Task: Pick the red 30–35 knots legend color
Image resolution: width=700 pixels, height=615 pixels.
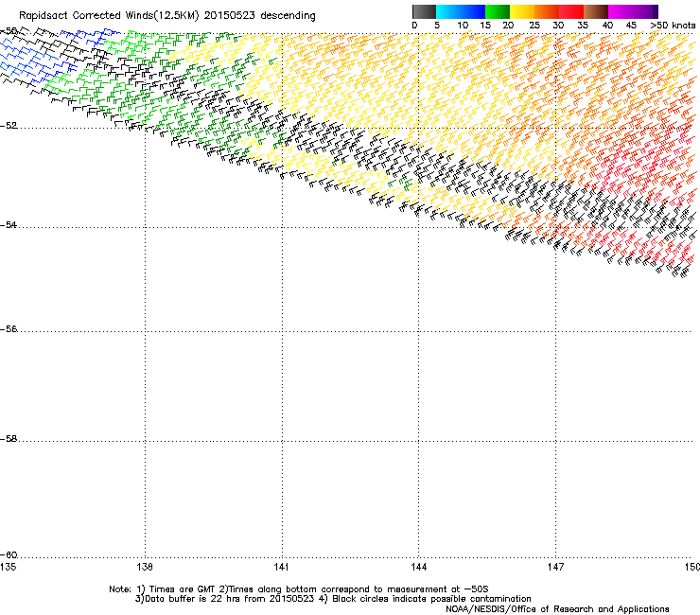Action: [571, 11]
